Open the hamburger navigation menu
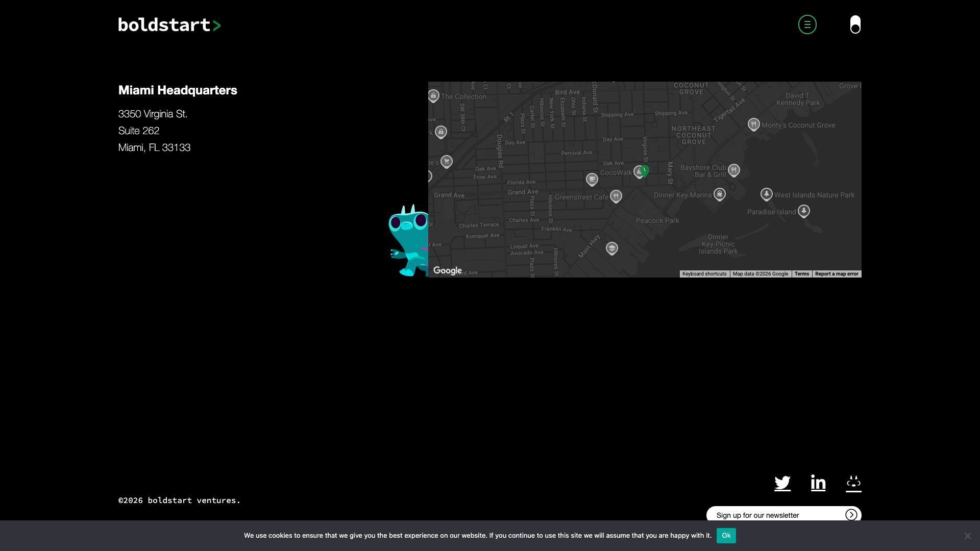 point(807,24)
